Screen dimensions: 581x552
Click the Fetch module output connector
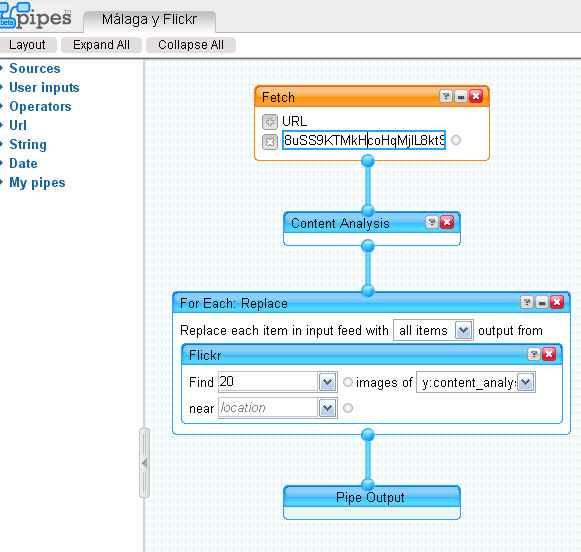tap(368, 162)
